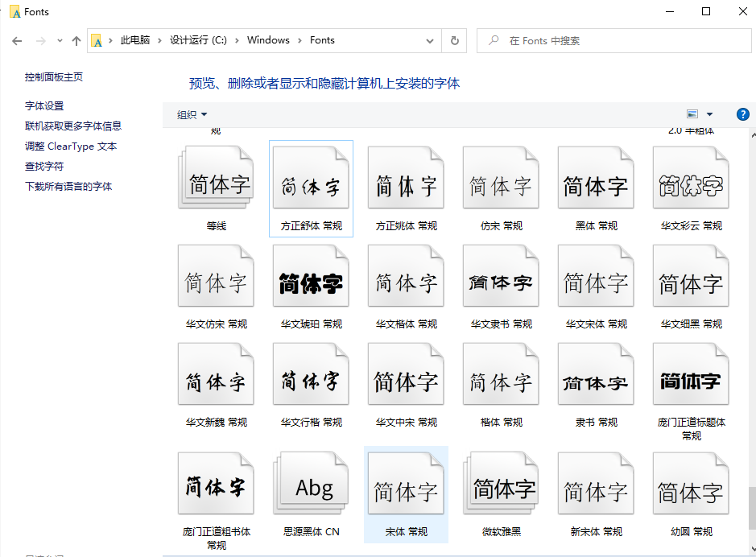Open recent locations dropdown arrow

pyautogui.click(x=60, y=40)
